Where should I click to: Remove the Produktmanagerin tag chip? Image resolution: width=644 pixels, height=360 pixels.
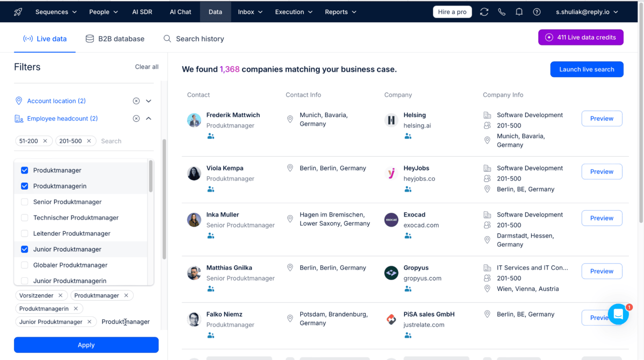(x=76, y=308)
